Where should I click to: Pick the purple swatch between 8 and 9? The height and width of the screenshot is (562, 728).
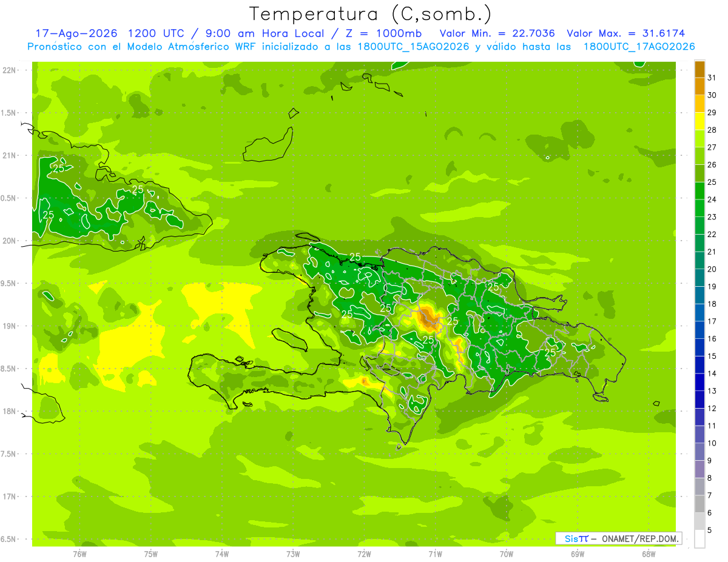pyautogui.click(x=699, y=470)
